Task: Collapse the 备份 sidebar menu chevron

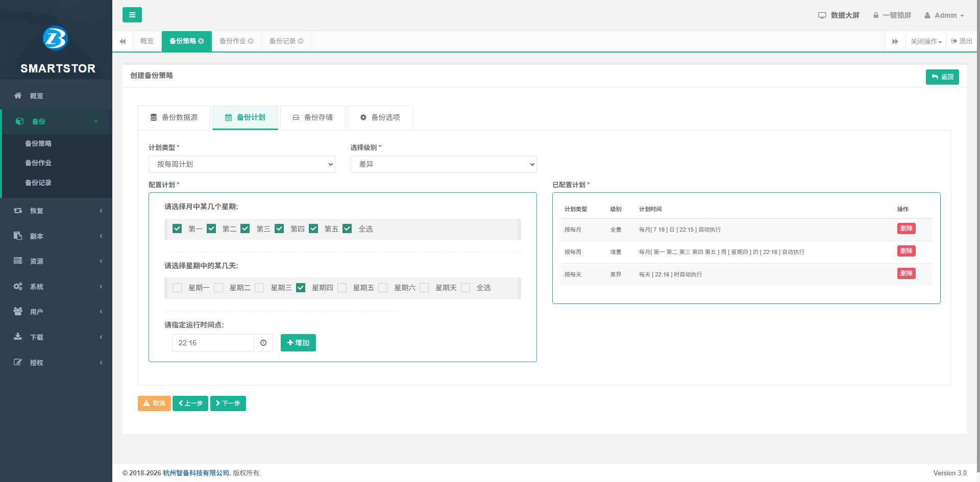Action: (96, 121)
